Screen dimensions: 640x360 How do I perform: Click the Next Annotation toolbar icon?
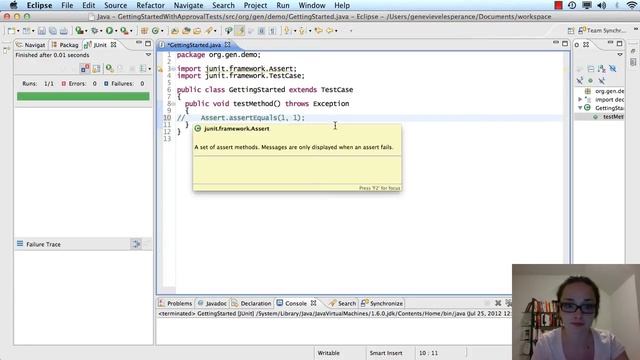click(287, 31)
